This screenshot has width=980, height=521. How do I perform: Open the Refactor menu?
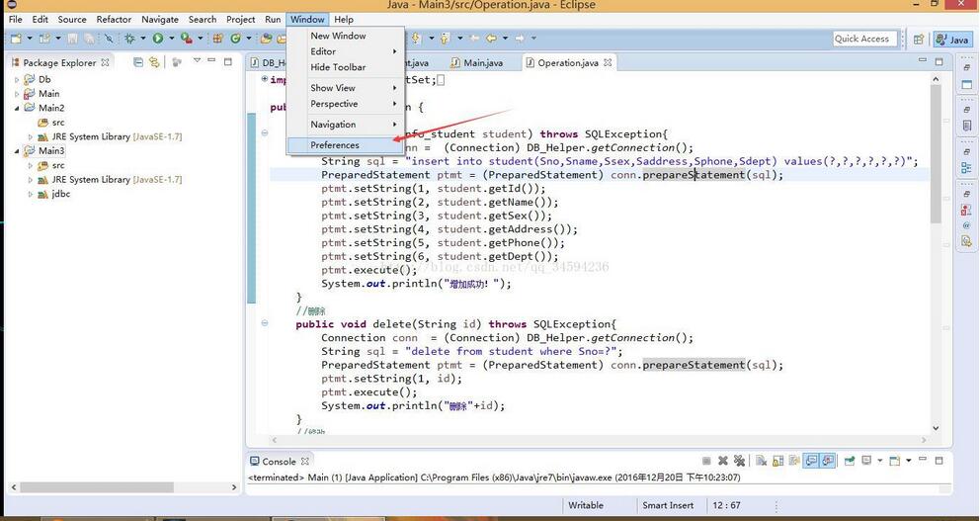click(114, 20)
